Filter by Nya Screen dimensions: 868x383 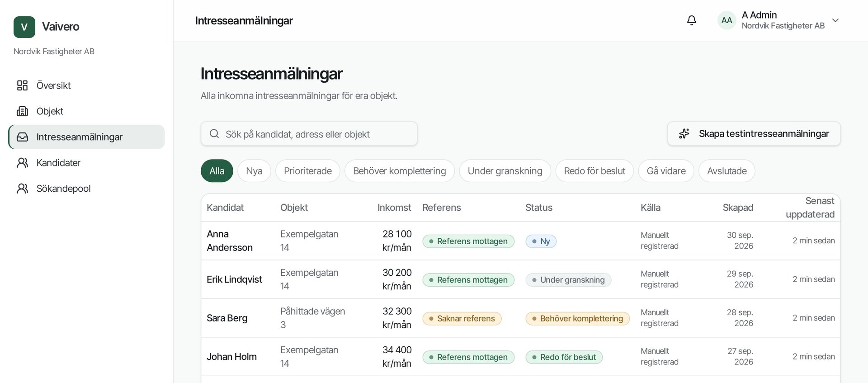click(254, 171)
